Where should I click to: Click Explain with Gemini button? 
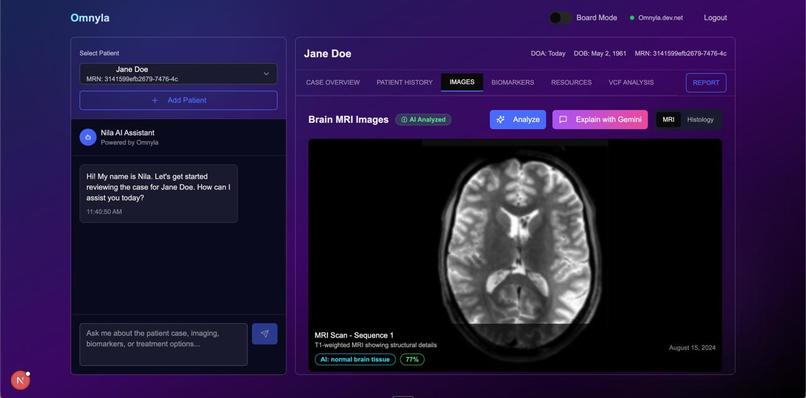(x=600, y=119)
